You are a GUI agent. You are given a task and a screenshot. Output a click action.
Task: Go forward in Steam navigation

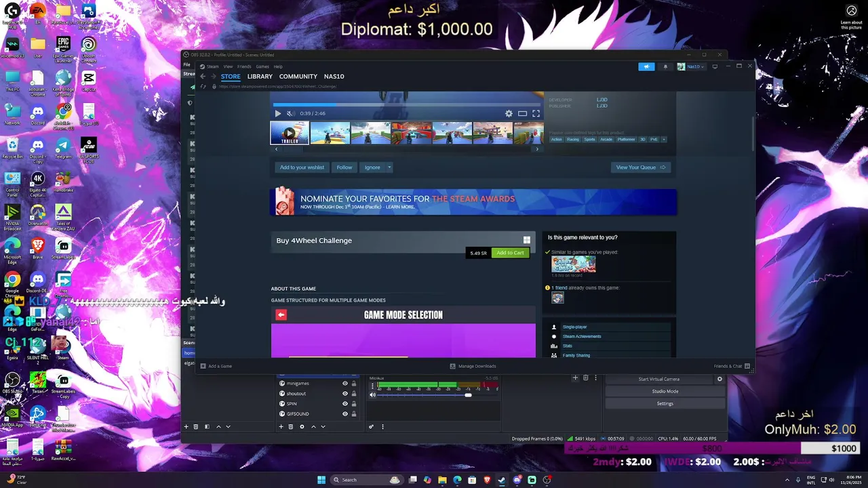click(x=212, y=77)
